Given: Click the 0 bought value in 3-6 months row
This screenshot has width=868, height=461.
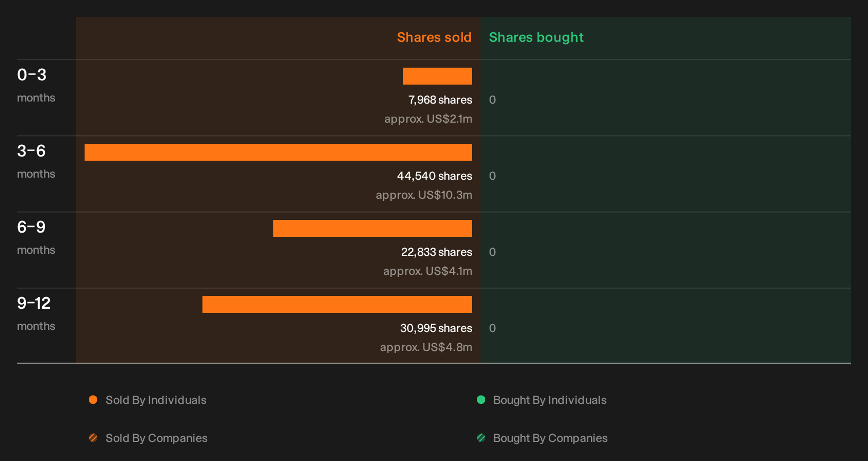Looking at the screenshot, I should (x=492, y=176).
